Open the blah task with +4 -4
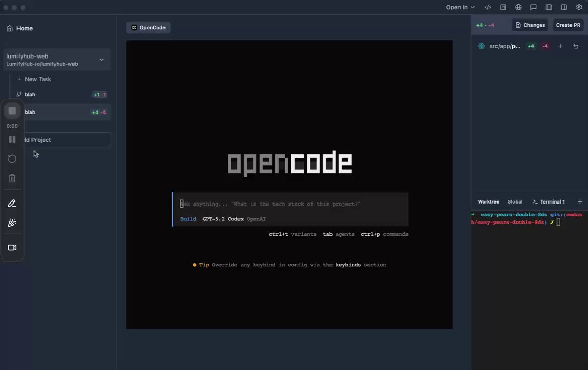 (x=62, y=112)
